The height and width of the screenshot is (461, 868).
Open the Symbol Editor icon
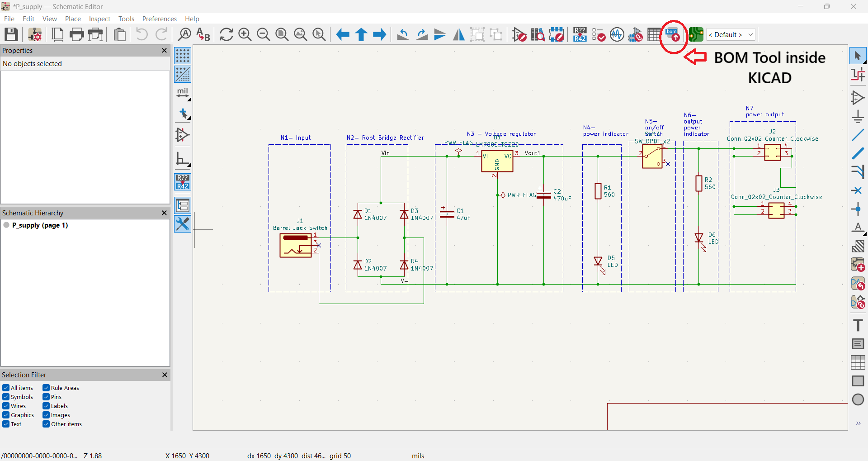(x=519, y=34)
